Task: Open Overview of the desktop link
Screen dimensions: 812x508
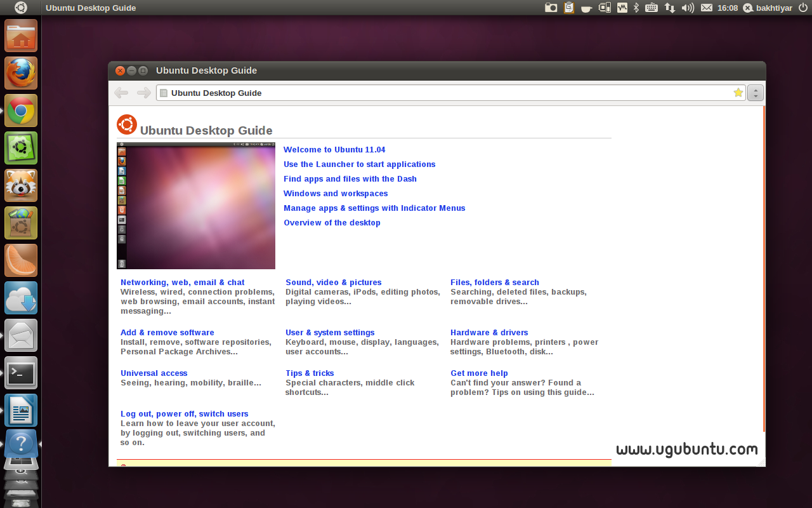Action: point(332,223)
